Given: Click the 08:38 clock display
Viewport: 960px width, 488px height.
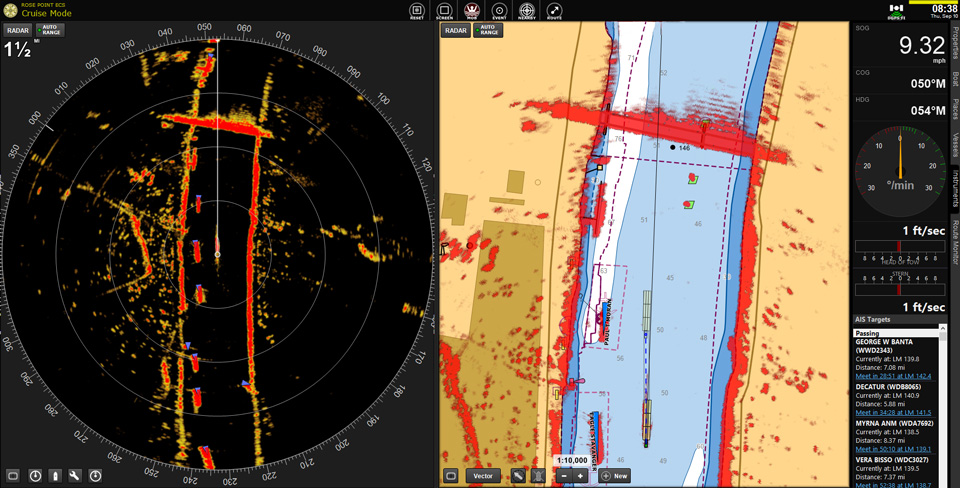Looking at the screenshot, I should (944, 9).
